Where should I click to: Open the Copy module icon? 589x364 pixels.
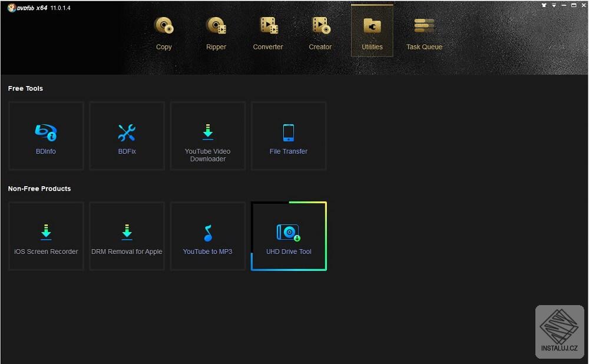tap(164, 25)
